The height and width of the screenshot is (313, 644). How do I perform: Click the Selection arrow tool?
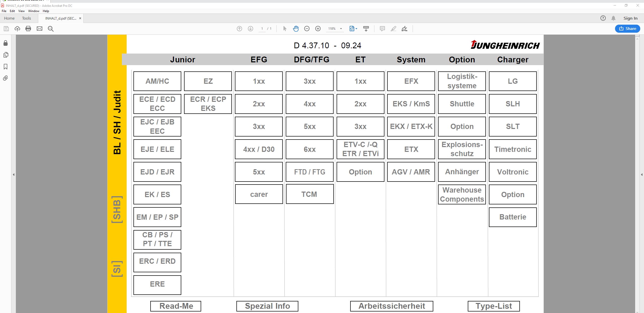(x=285, y=29)
